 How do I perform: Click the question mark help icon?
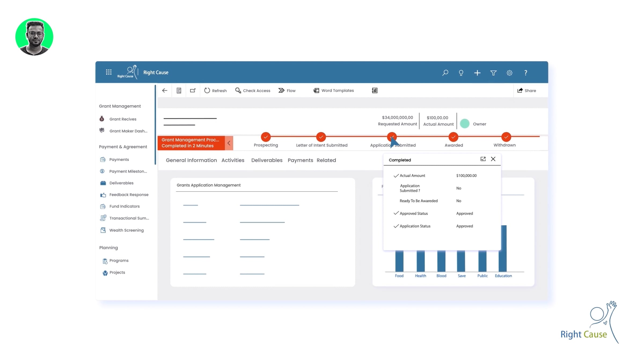(526, 73)
